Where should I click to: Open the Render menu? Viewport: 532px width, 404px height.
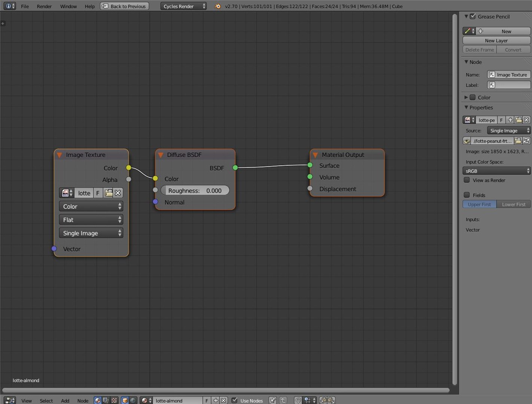(x=44, y=6)
